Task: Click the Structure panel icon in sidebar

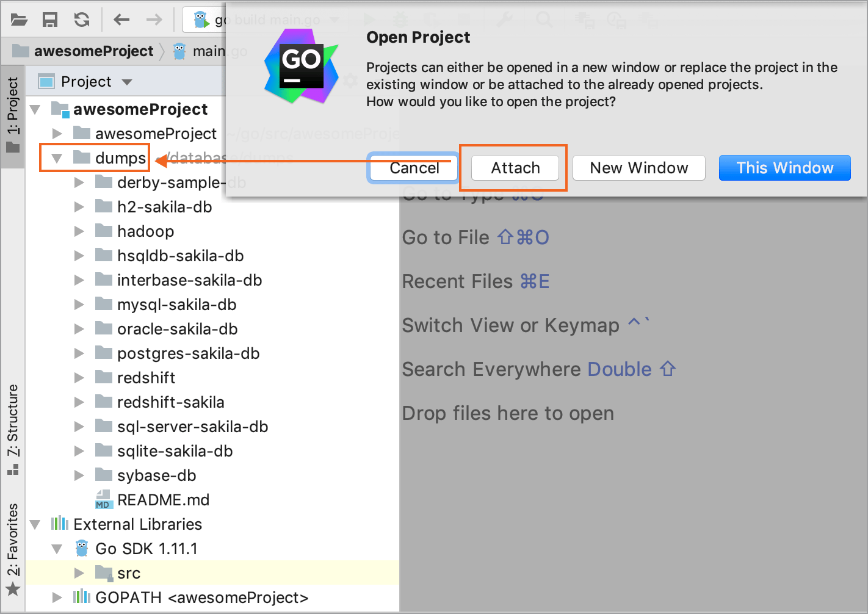Action: [13, 469]
